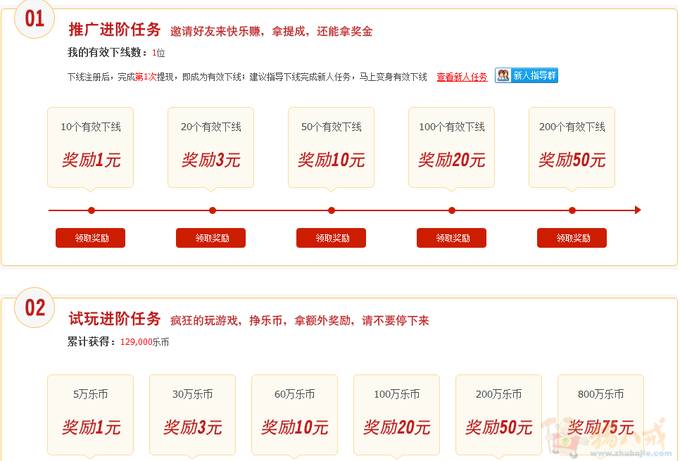Click the 60万乐币 奖励10元 card
This screenshot has width=680, height=461.
tap(295, 415)
